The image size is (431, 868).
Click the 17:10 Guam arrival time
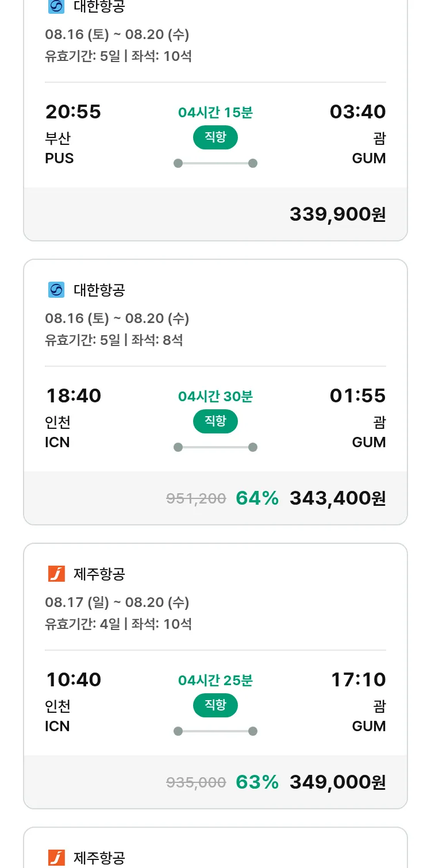click(358, 679)
